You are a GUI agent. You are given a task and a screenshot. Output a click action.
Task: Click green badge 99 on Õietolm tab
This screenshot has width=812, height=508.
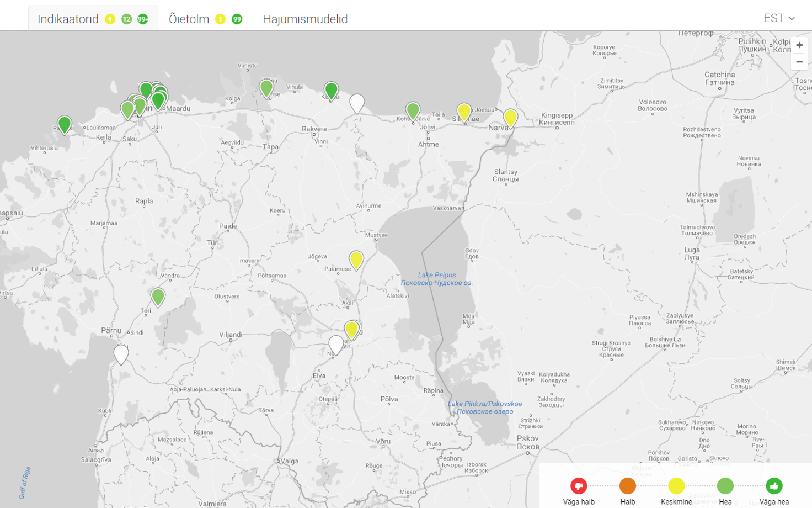[x=237, y=19]
